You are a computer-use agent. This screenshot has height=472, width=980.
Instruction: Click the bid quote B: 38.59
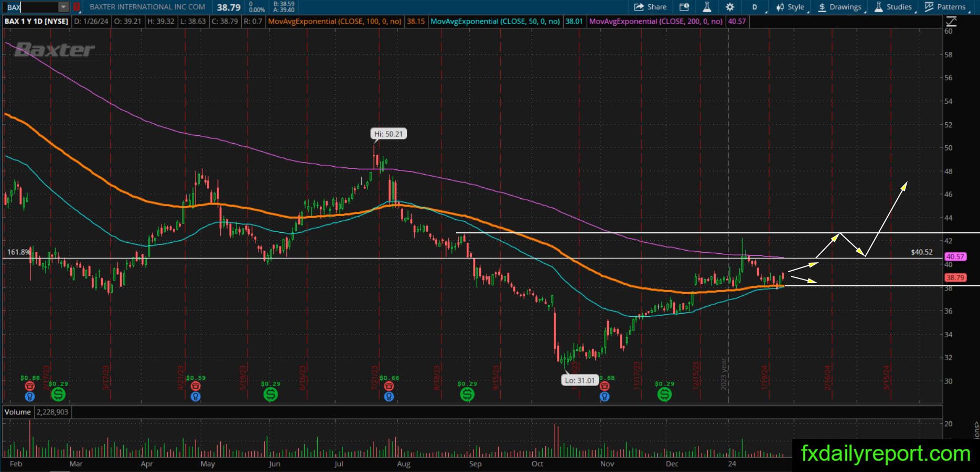284,4
